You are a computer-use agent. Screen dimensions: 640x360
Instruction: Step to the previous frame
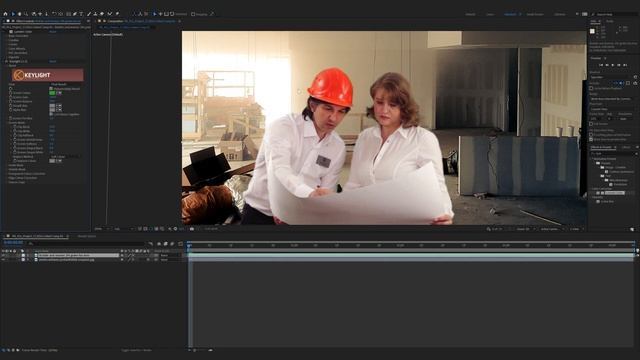click(x=607, y=65)
